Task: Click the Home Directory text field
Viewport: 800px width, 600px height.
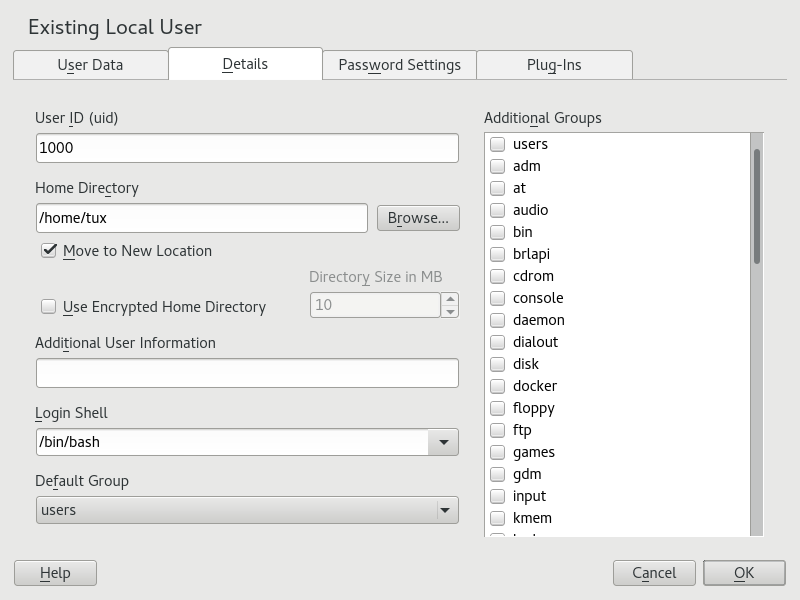Action: tap(201, 218)
